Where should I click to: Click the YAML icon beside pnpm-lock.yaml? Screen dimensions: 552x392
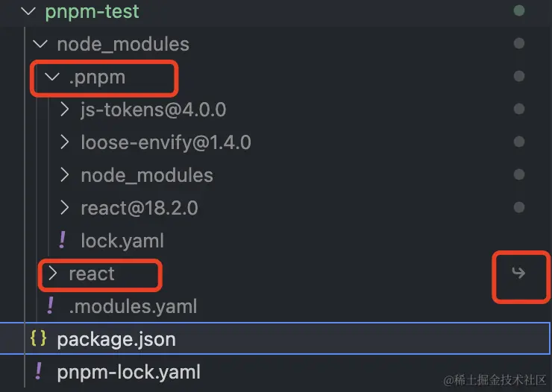tap(38, 371)
